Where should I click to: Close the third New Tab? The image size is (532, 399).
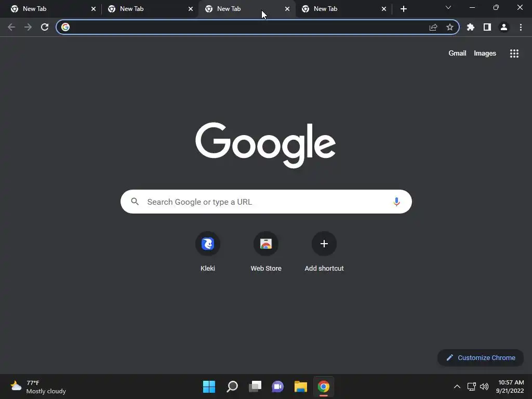[287, 9]
